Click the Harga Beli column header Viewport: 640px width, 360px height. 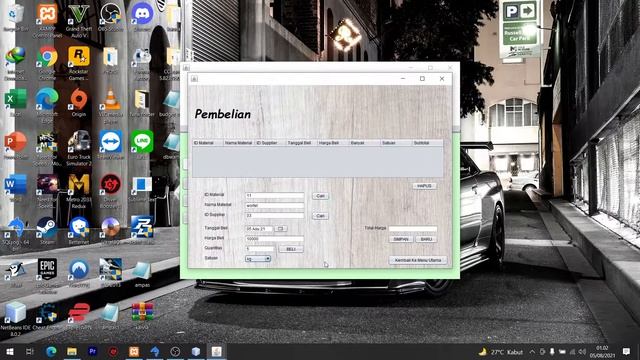pyautogui.click(x=333, y=143)
